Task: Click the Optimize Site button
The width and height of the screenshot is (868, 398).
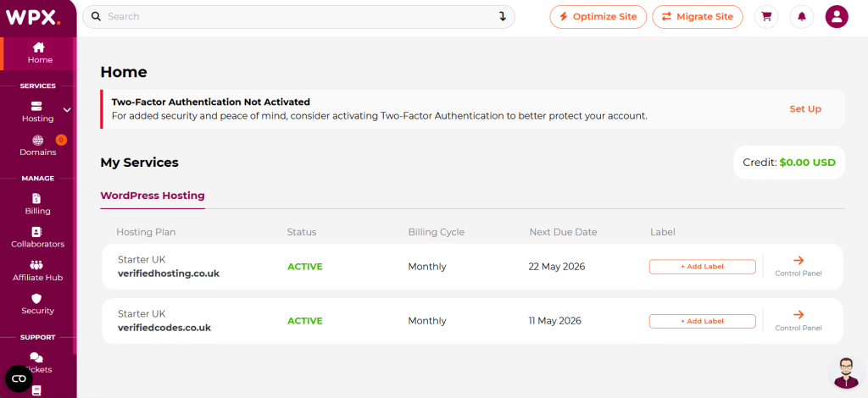Action: (x=598, y=17)
